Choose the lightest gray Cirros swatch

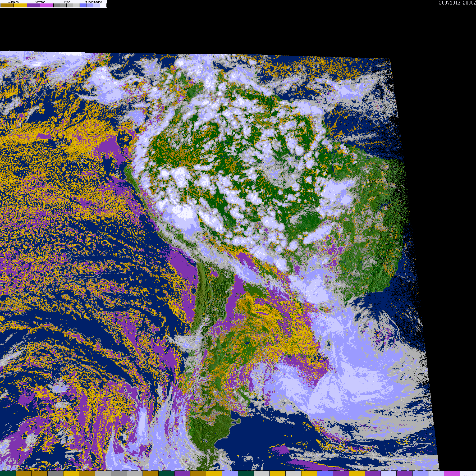coord(76,5)
